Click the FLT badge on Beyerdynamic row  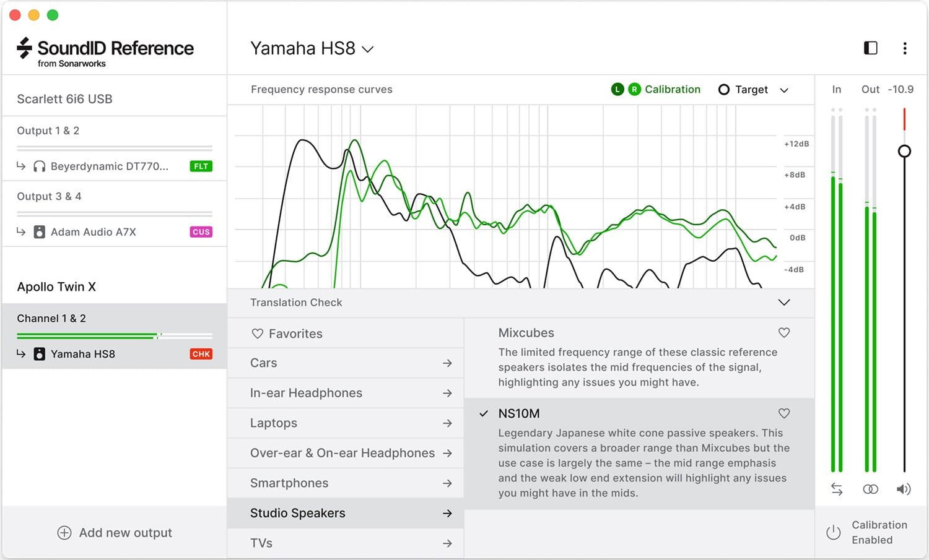tap(201, 166)
